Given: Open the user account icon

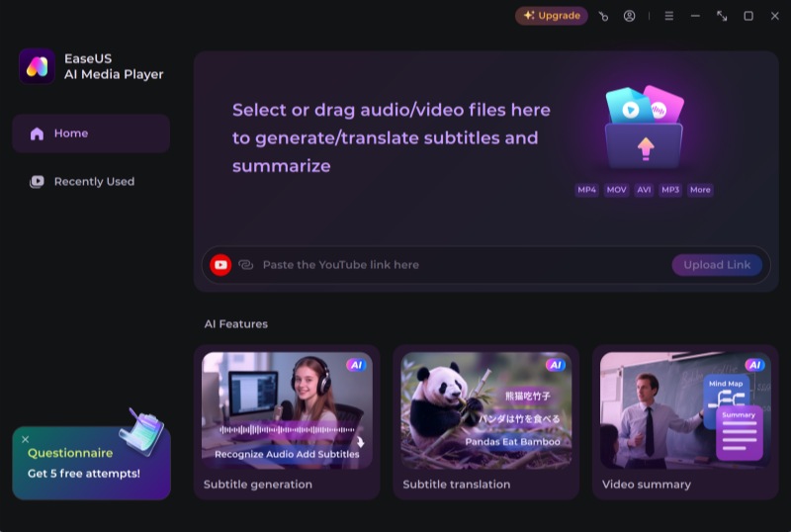Looking at the screenshot, I should coord(629,16).
